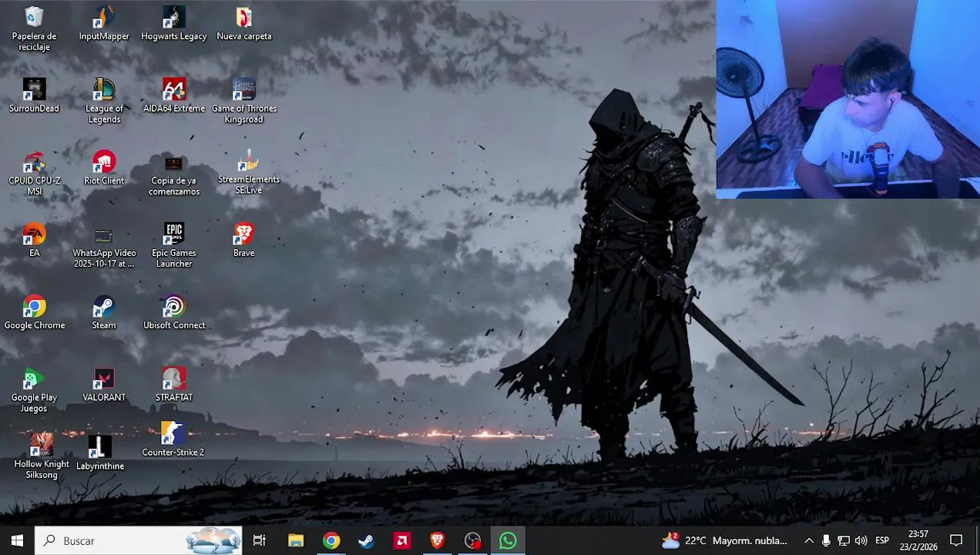
Task: Select the Steam desktop shortcut
Action: point(104,312)
